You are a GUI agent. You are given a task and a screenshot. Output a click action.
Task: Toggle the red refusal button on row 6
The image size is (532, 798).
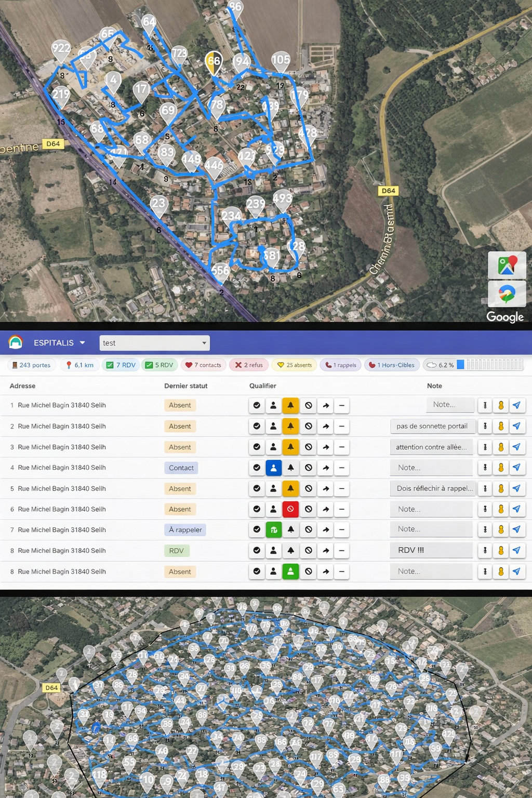[x=290, y=509]
